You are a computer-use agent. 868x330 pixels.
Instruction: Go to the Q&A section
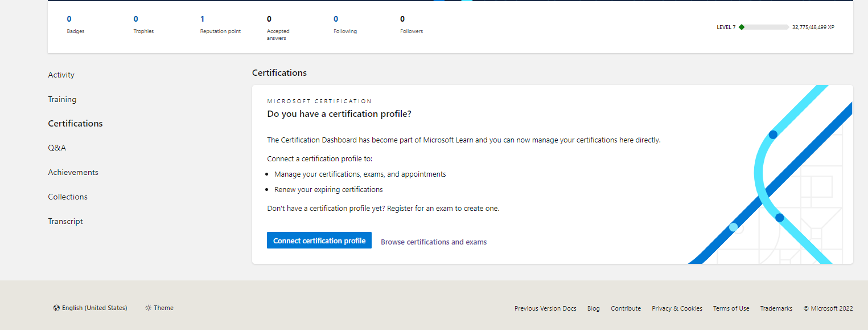pos(57,148)
